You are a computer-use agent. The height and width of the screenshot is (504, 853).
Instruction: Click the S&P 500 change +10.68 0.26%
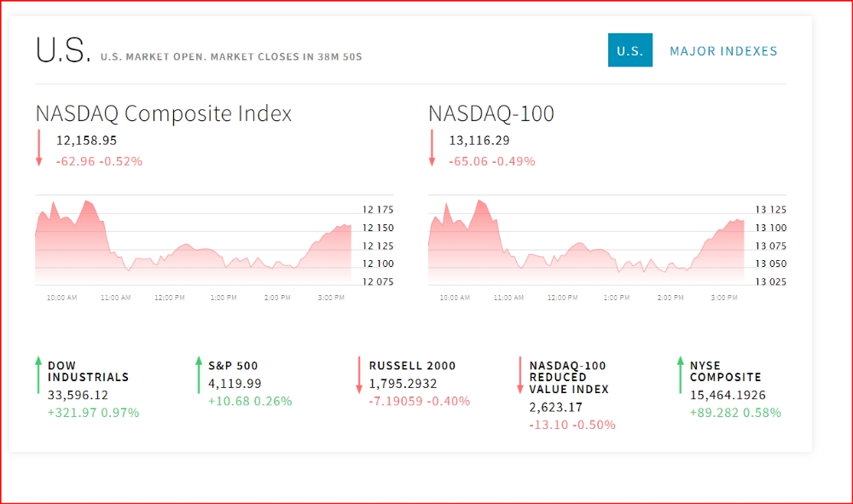coord(250,402)
